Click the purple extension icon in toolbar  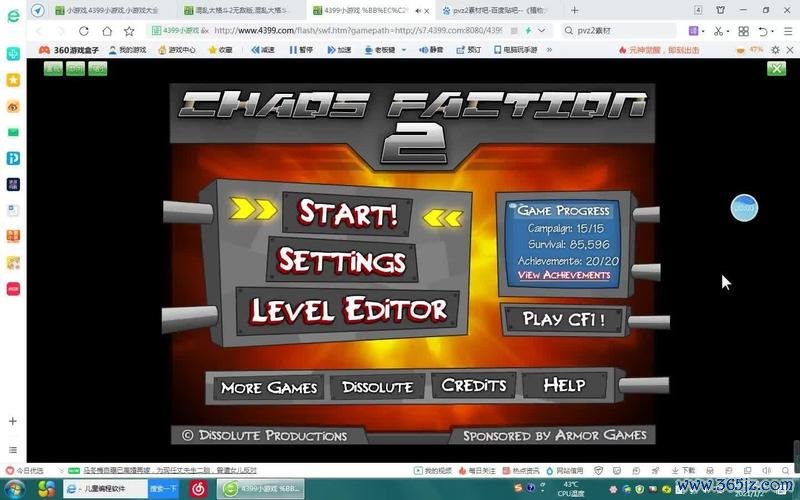tap(693, 31)
